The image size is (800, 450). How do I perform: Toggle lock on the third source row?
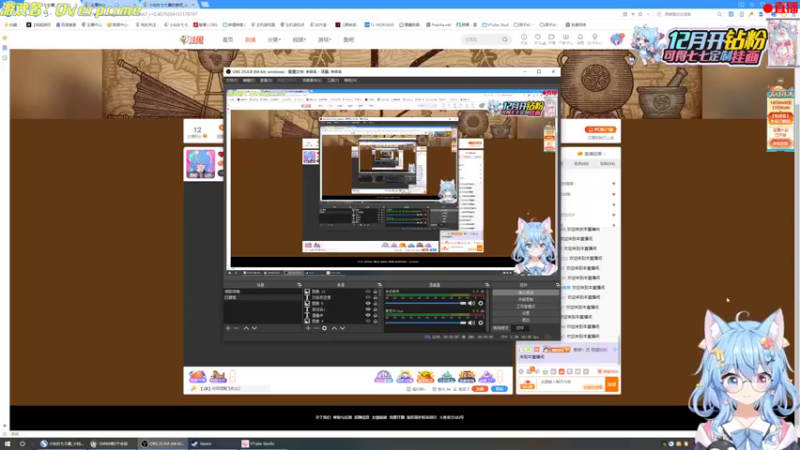(376, 304)
